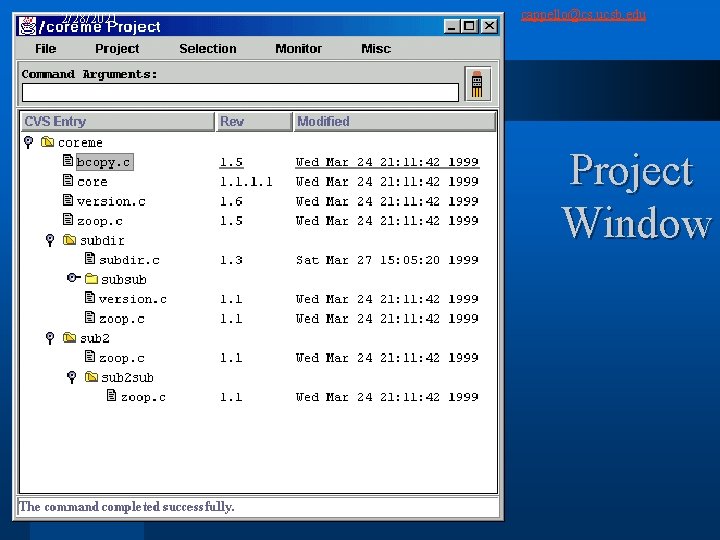Click the file icon next to bcopy.c
The width and height of the screenshot is (720, 540).
(x=68, y=161)
